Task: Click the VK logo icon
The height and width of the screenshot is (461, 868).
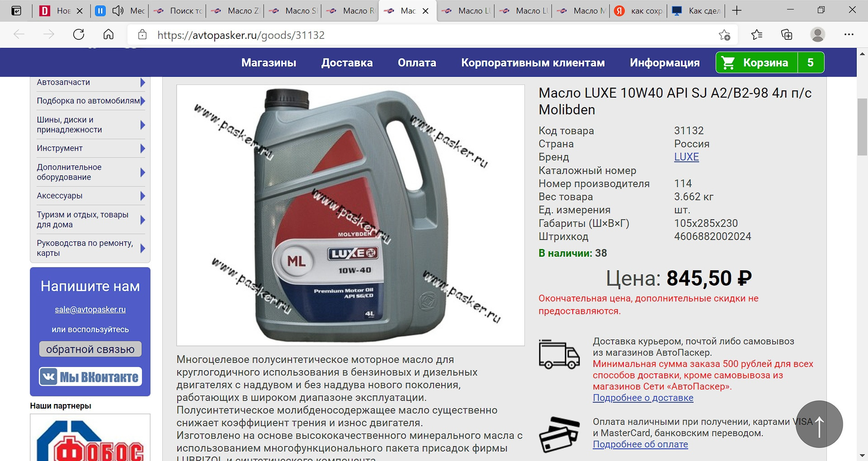Action: [x=48, y=376]
